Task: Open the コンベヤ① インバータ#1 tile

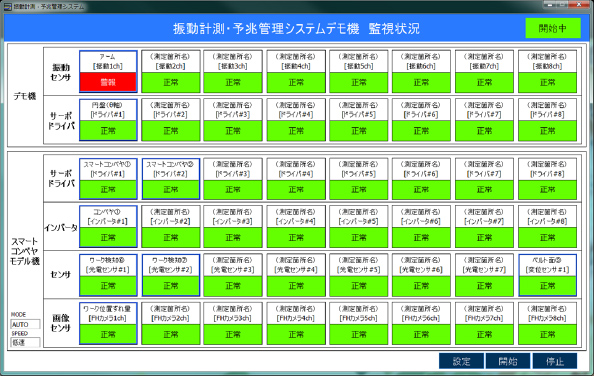Action: (x=108, y=226)
